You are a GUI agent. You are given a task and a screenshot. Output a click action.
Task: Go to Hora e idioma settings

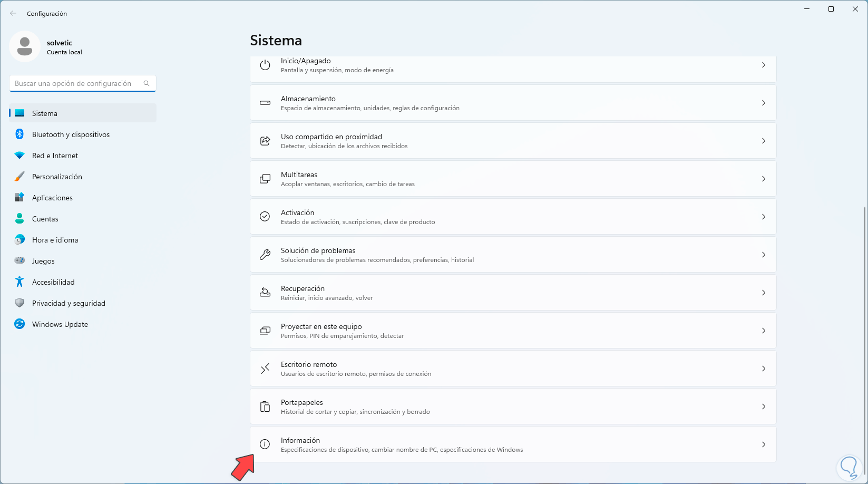click(55, 240)
